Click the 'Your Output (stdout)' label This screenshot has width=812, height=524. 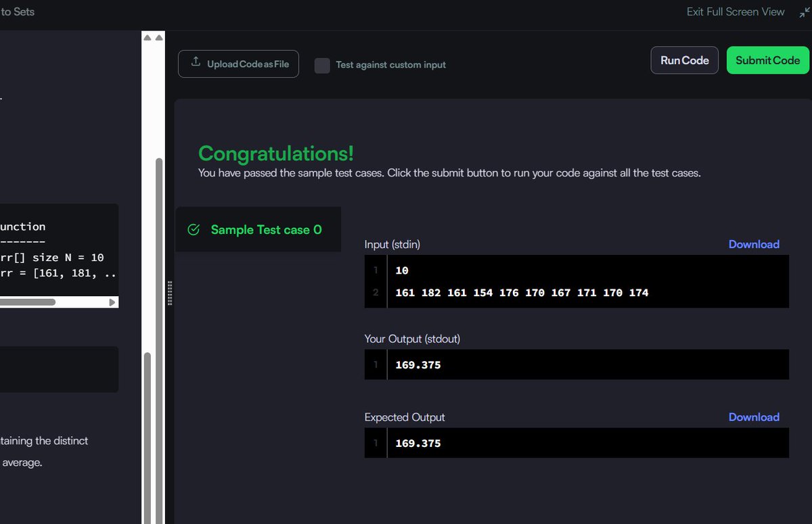[412, 339]
